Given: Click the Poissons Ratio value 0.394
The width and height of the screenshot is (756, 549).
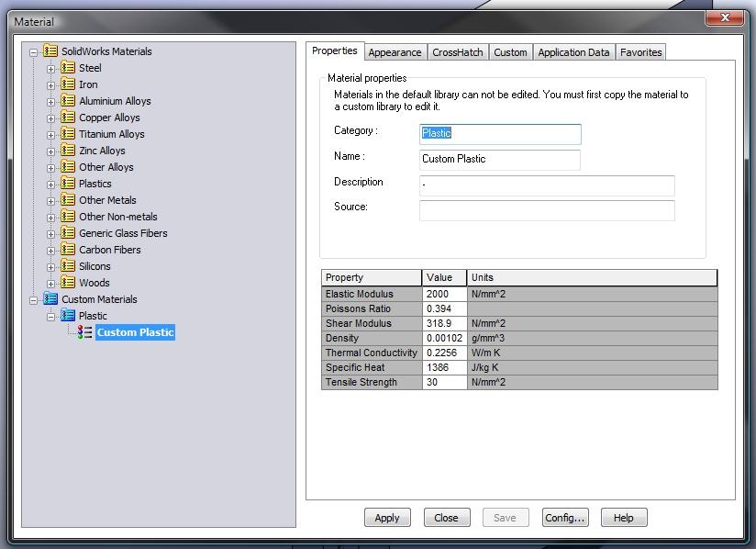Looking at the screenshot, I should 444,308.
